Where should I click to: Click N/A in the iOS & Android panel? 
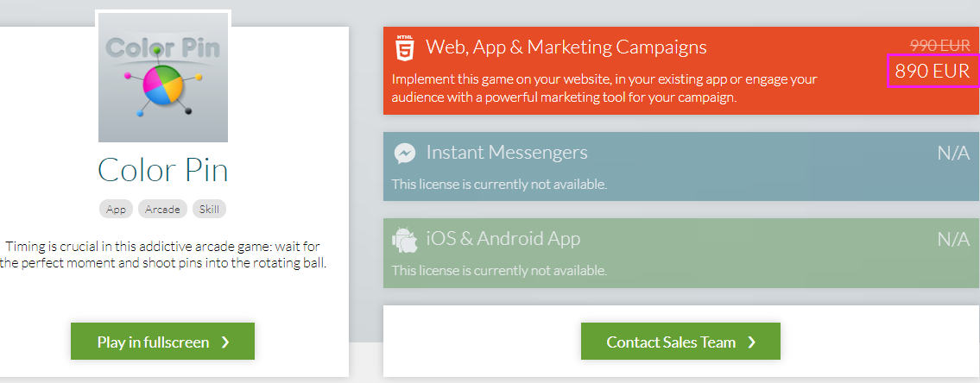point(953,240)
